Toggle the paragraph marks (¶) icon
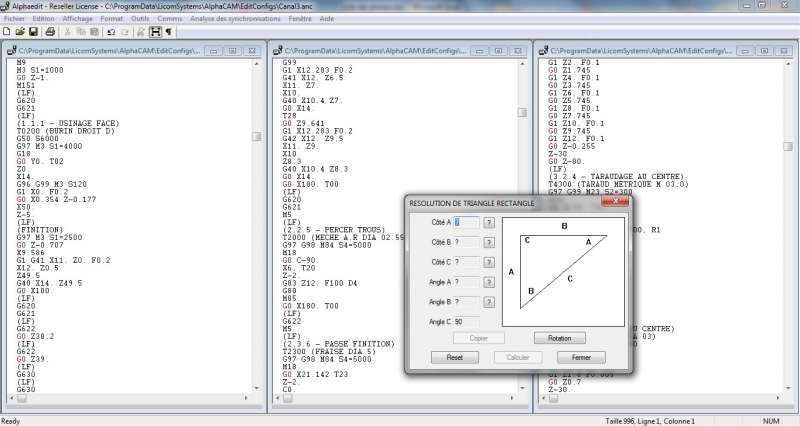The image size is (800, 426). 169,32
